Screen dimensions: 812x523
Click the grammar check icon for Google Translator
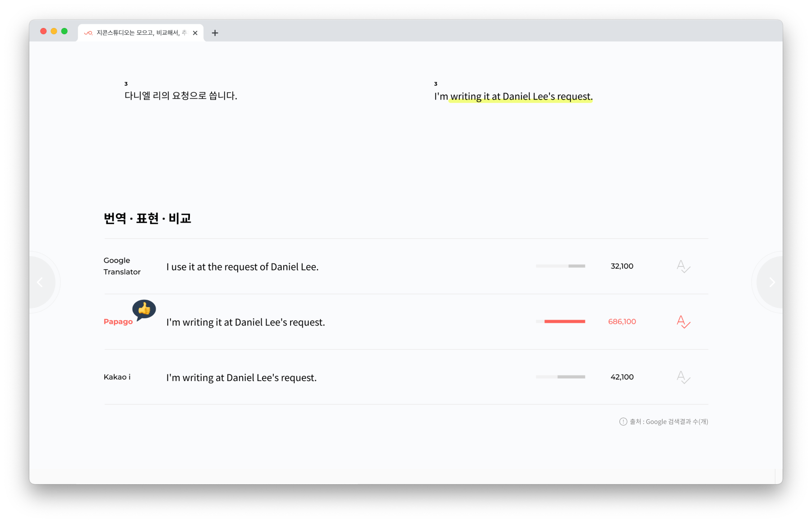click(x=683, y=266)
